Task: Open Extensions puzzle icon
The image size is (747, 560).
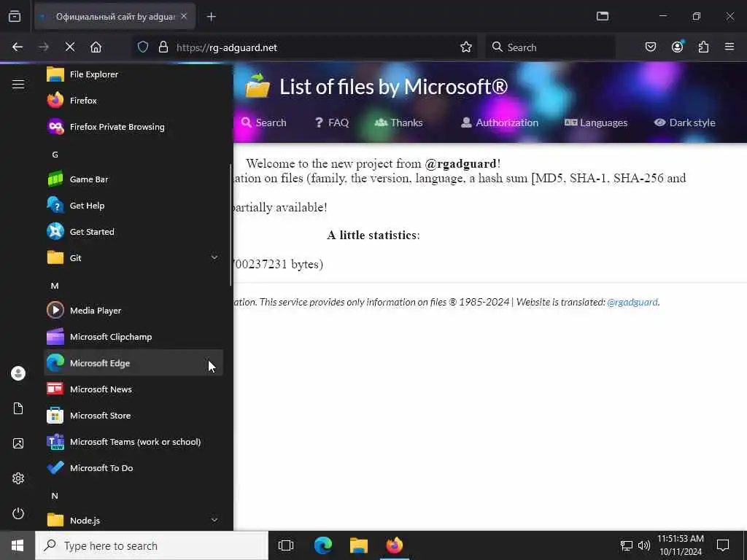Action: (x=704, y=47)
